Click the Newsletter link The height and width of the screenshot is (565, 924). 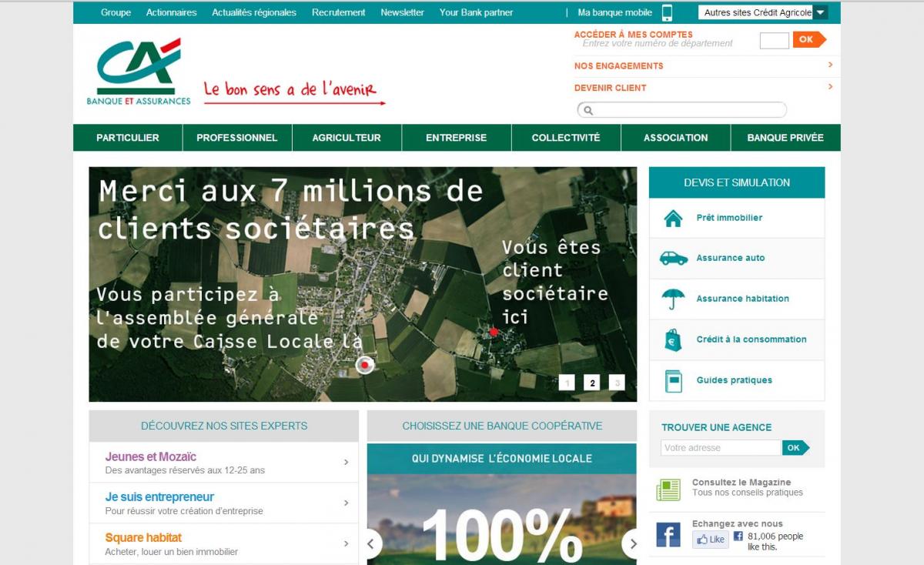[x=402, y=12]
